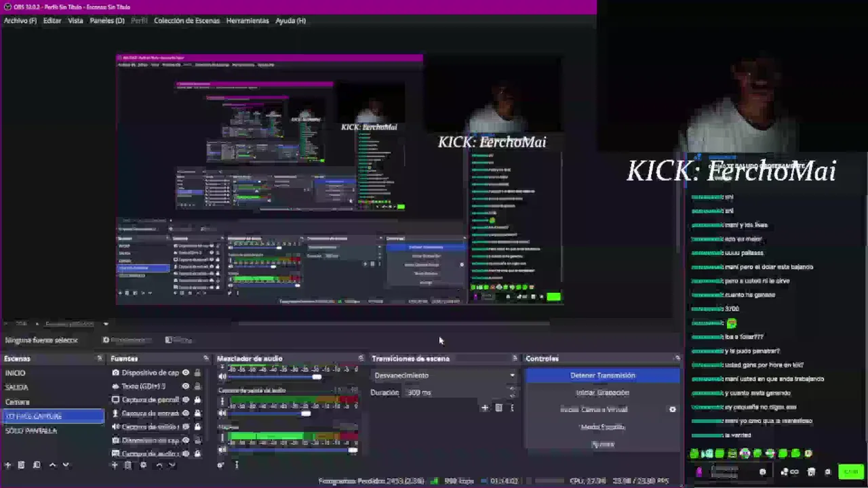Remove the transition with the trash icon
Viewport: 868px width, 488px height.
coord(498,408)
